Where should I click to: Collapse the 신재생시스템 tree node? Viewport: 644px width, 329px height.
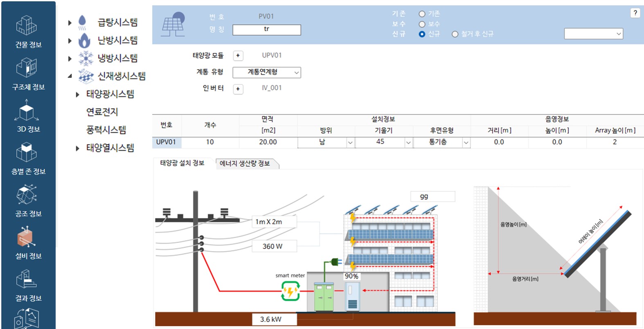70,76
